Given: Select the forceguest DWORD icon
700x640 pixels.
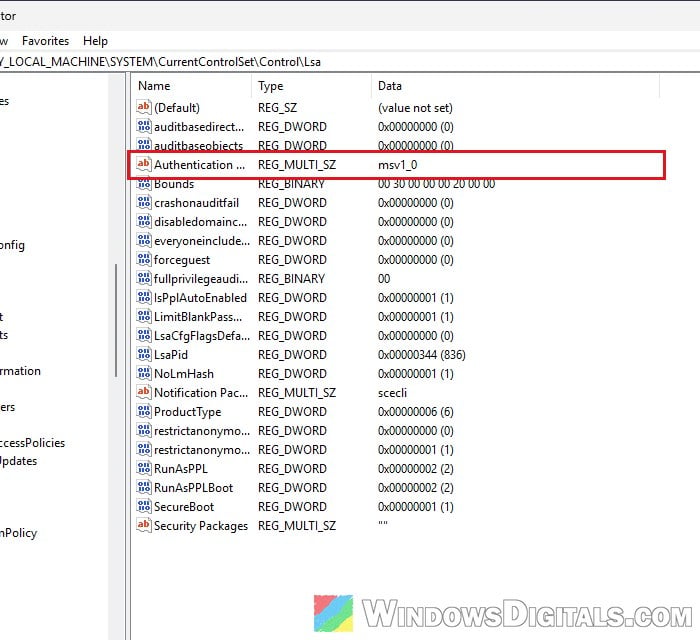Looking at the screenshot, I should (144, 260).
